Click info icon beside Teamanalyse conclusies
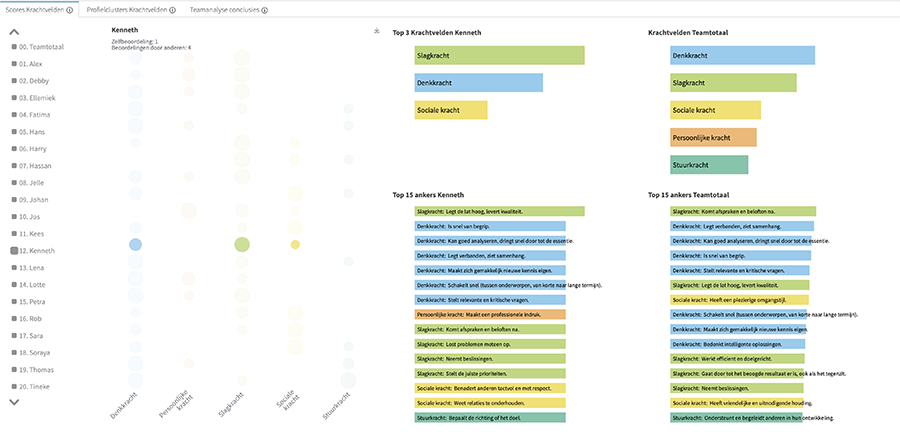900x432 pixels. pyautogui.click(x=265, y=10)
